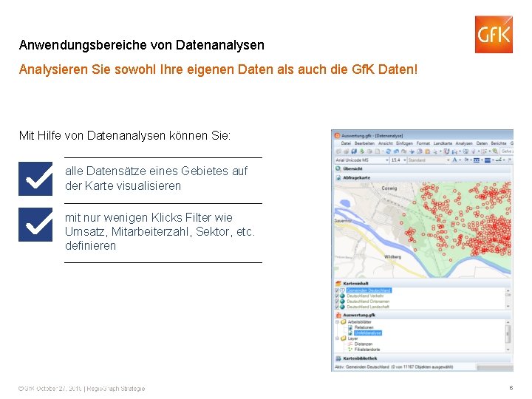
Task: Click the green magnifier search icon
Action: (x=495, y=151)
